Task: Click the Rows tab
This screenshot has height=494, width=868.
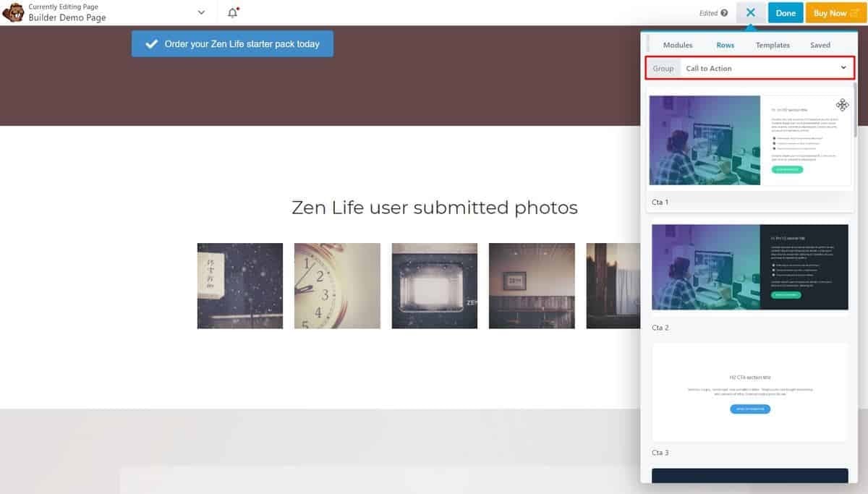Action: tap(725, 44)
